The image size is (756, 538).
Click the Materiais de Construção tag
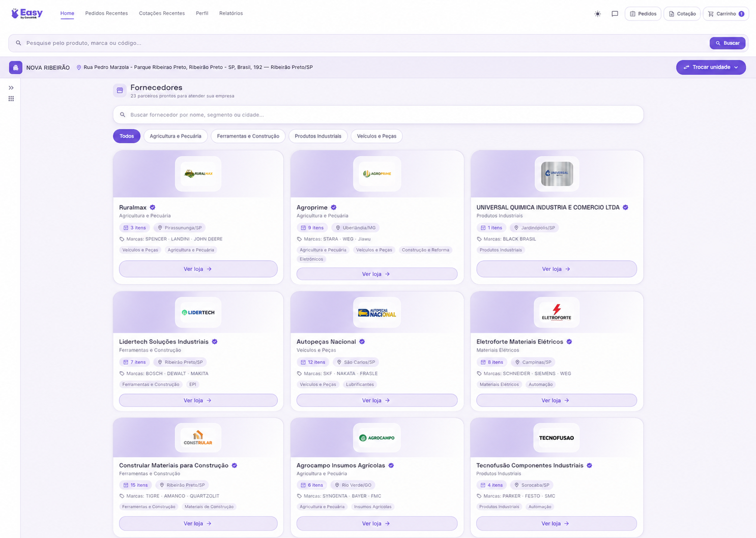pos(209,507)
